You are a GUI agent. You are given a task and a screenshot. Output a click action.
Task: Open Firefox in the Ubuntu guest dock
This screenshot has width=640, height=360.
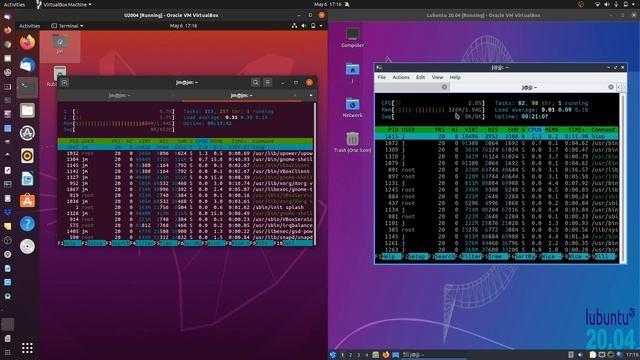pos(27,42)
